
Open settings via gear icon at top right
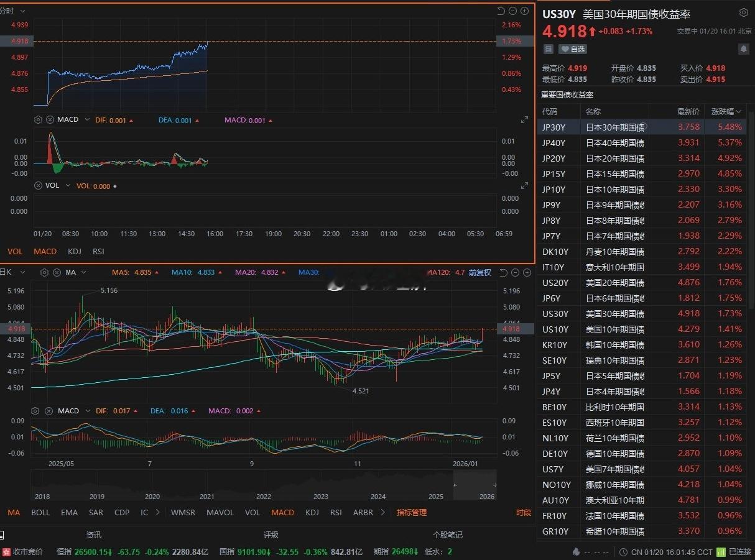(744, 12)
